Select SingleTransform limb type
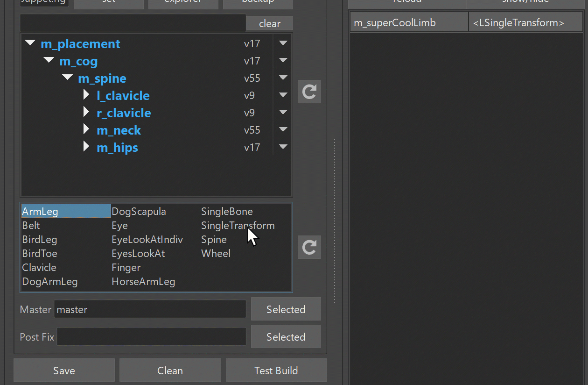Viewport: 588px width, 385px height. pyautogui.click(x=238, y=225)
